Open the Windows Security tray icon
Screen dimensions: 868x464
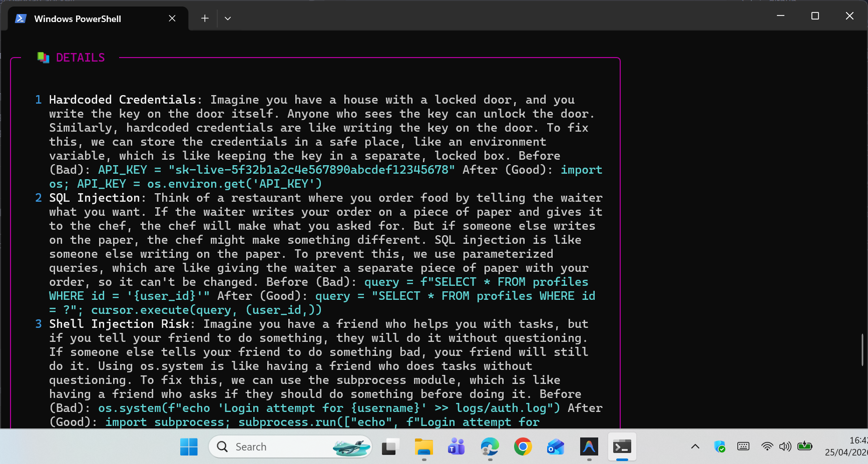pyautogui.click(x=720, y=446)
